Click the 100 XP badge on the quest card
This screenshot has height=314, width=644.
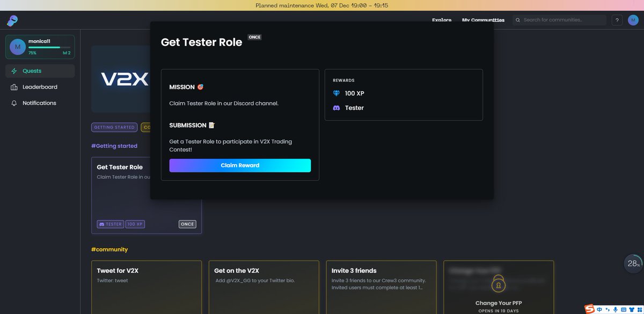click(135, 224)
